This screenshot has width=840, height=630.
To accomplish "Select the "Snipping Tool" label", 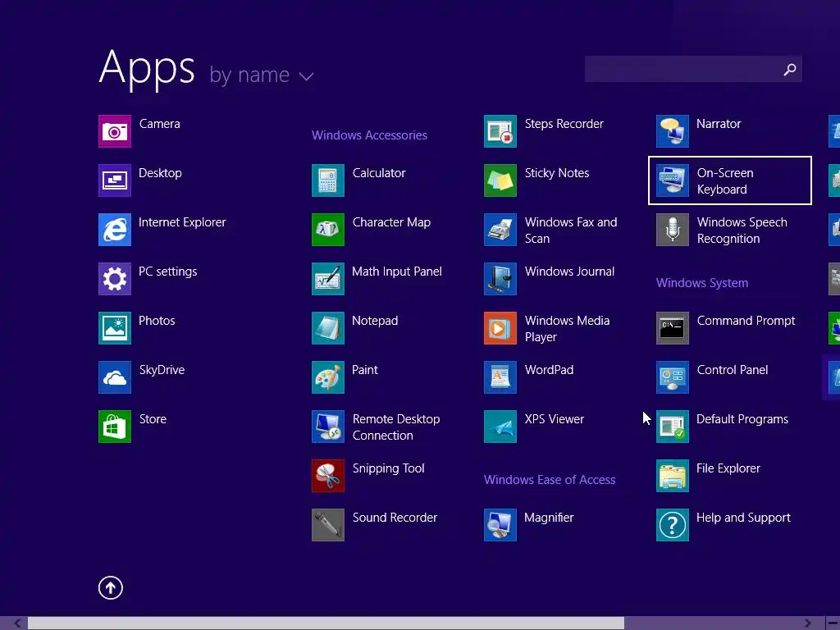I will tap(388, 468).
